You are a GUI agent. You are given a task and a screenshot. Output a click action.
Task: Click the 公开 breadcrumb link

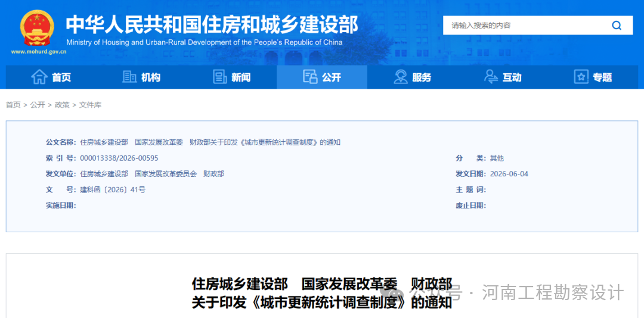[38, 105]
